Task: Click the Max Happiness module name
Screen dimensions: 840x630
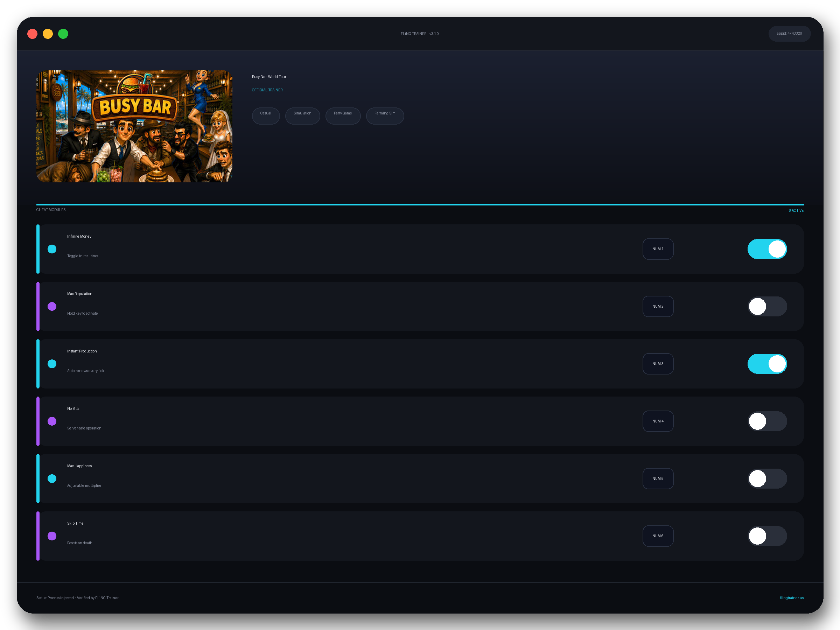Action: [79, 465]
